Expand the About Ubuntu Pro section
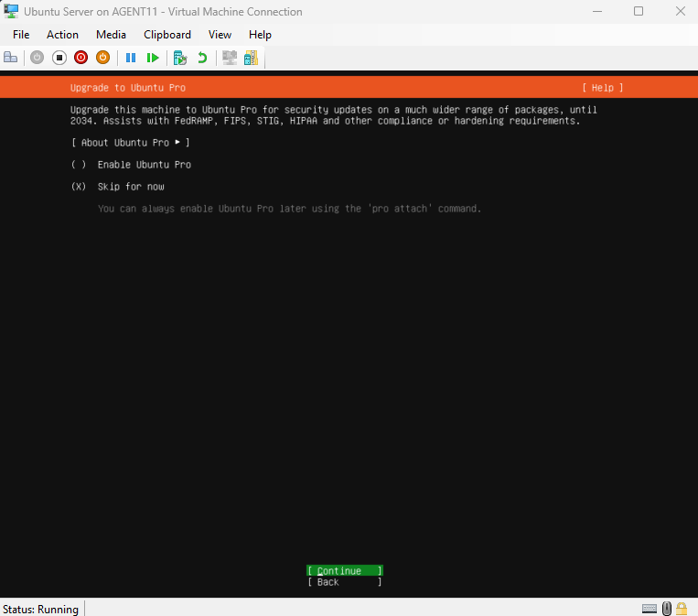 [130, 143]
